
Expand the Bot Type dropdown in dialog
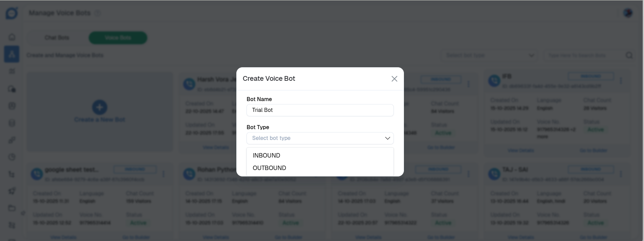[320, 138]
